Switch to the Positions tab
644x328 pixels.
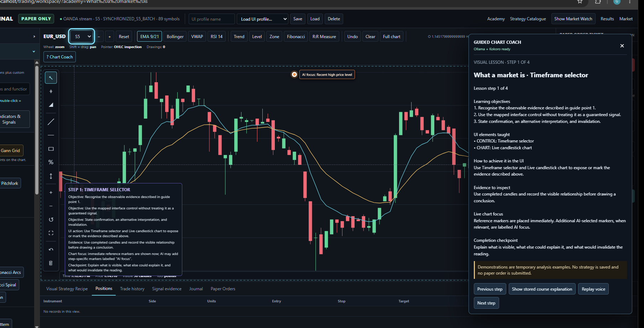coord(104,288)
